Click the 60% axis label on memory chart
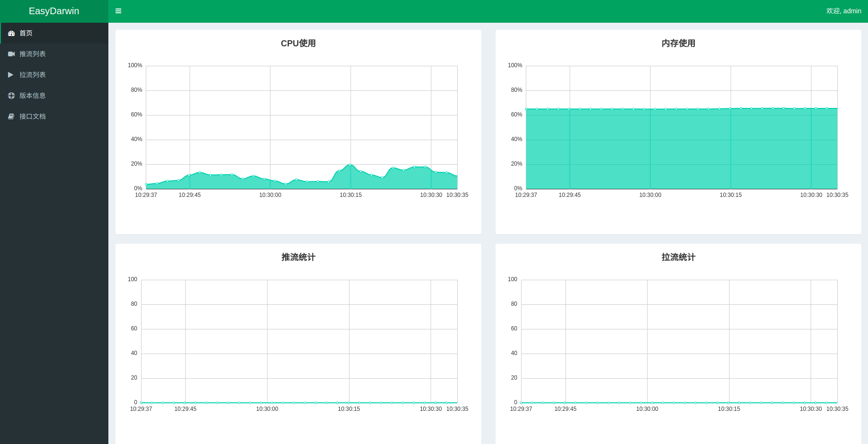This screenshot has height=444, width=868. pos(516,115)
